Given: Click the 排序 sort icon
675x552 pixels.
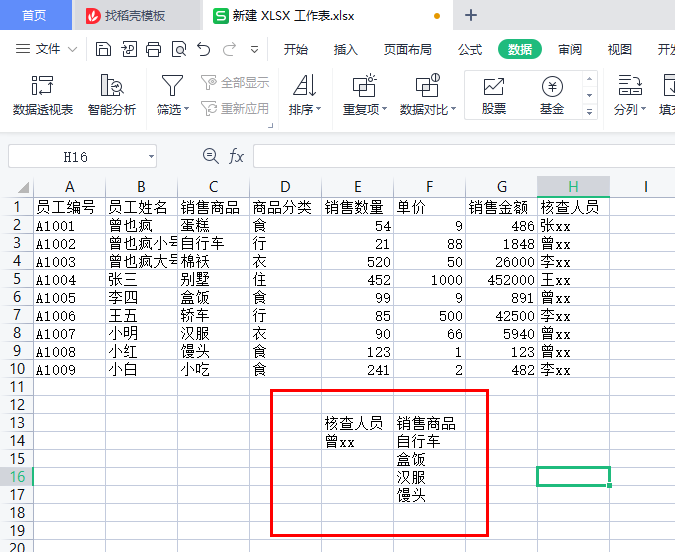Looking at the screenshot, I should [305, 85].
